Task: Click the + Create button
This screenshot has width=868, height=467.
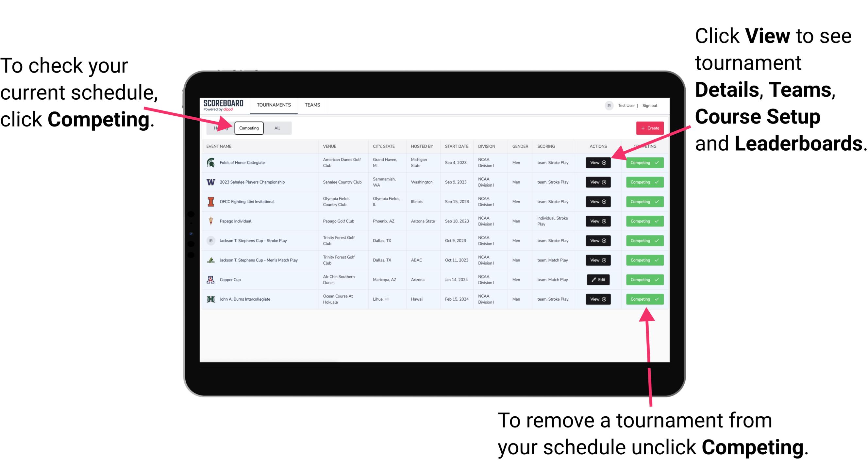Action: pyautogui.click(x=648, y=128)
